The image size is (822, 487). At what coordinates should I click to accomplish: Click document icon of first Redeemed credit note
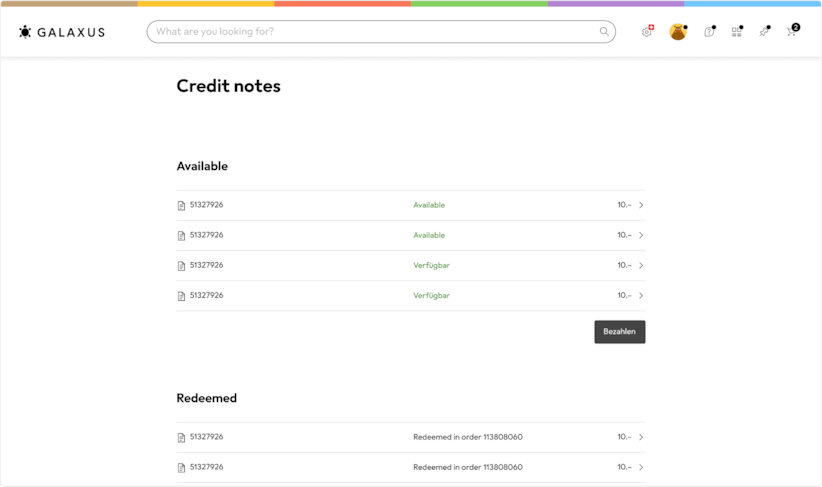click(x=181, y=438)
